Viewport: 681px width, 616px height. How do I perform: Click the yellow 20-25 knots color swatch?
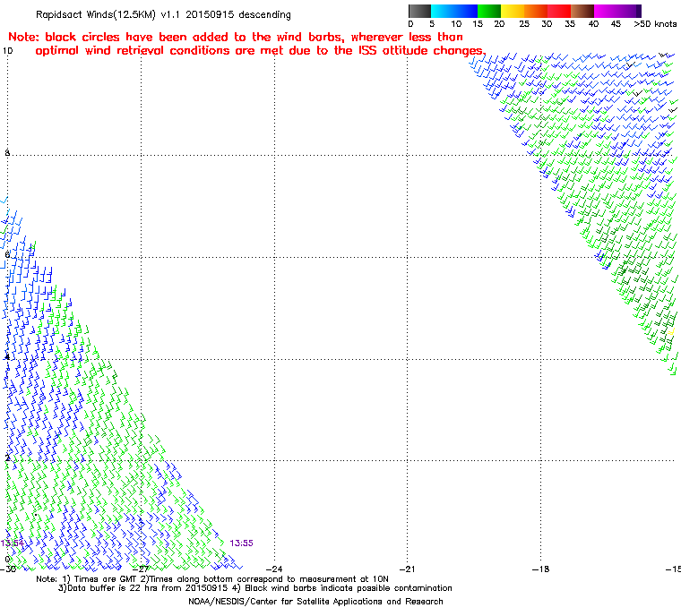pos(513,11)
